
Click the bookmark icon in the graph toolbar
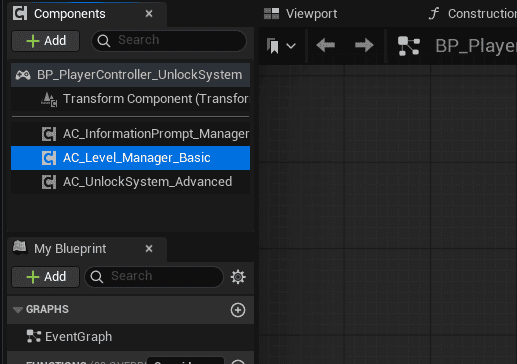click(273, 46)
